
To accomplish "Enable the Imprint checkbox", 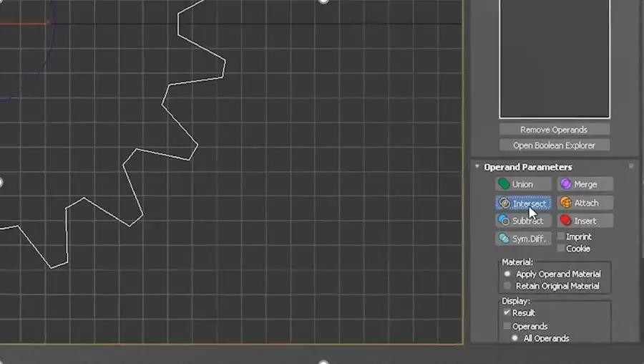I will (x=561, y=236).
